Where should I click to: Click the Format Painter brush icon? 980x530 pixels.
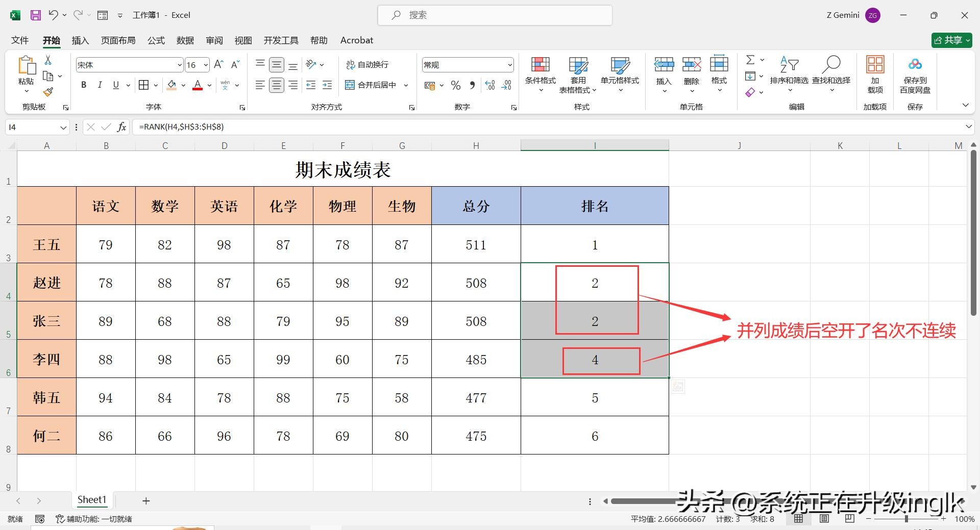(48, 92)
